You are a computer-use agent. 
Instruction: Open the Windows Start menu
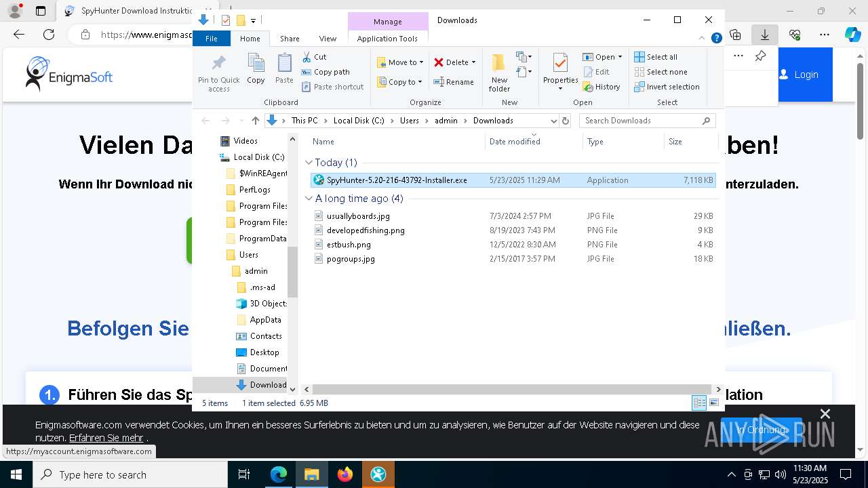click(16, 474)
